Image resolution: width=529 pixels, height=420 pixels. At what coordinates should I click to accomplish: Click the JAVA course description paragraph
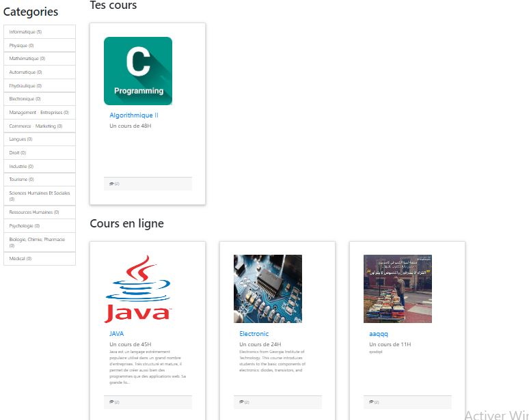click(x=148, y=367)
